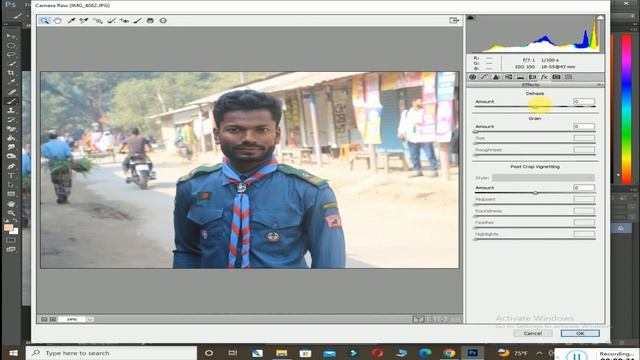Open the Lens Corrections panel tab

[532, 77]
